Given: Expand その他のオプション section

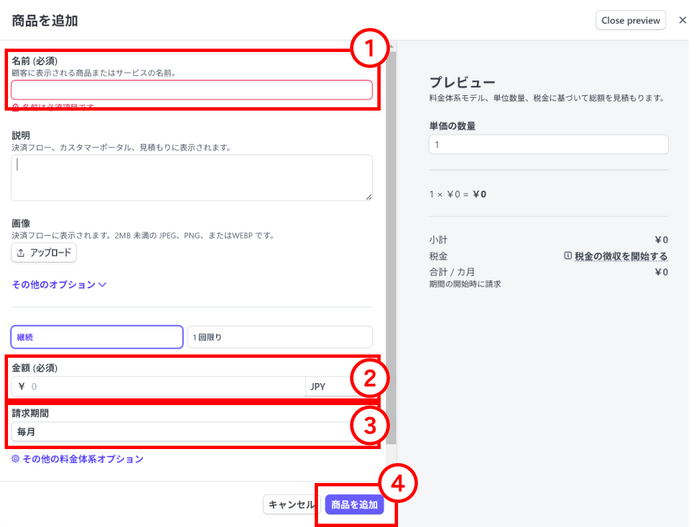Looking at the screenshot, I should coord(54,285).
